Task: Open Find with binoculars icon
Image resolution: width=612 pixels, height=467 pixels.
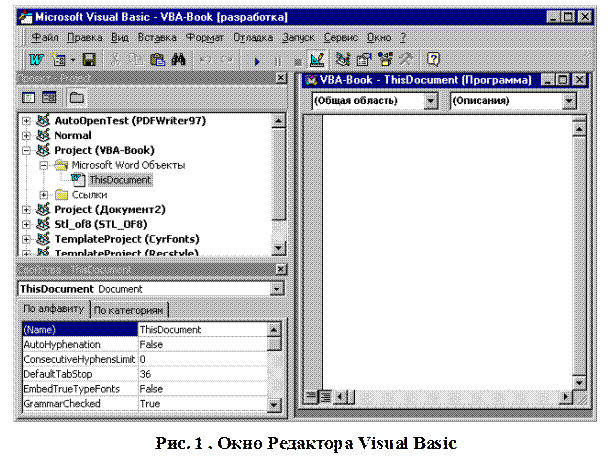Action: [179, 60]
